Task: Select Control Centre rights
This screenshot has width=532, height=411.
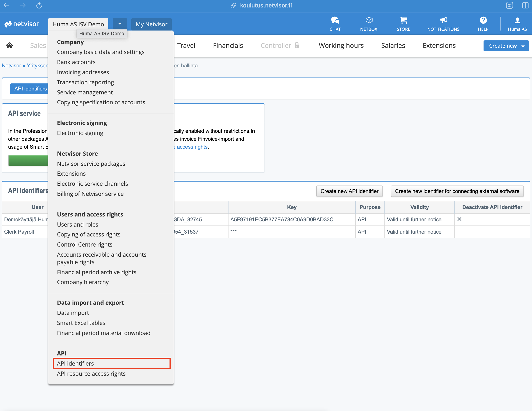Action: coord(84,244)
